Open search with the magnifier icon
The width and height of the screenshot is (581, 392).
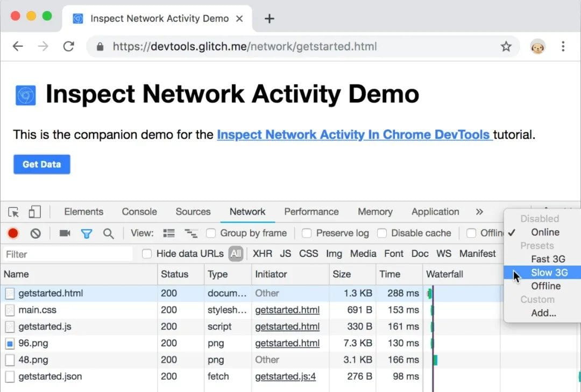[109, 233]
